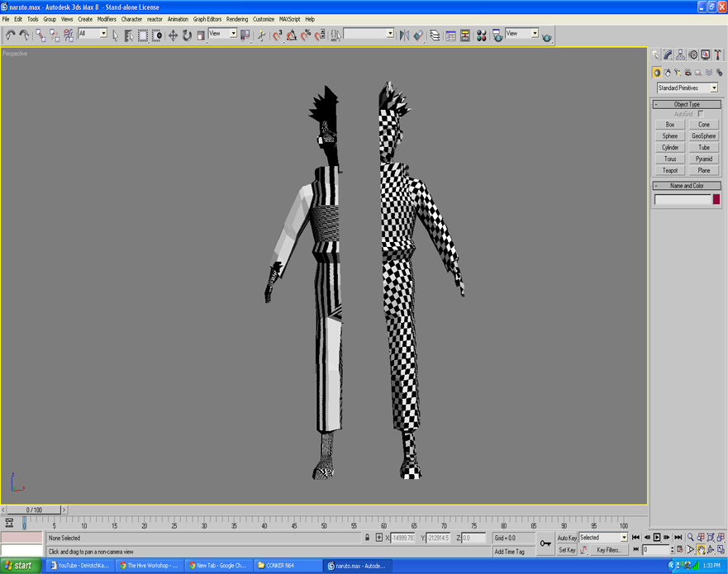The height and width of the screenshot is (574, 728).
Task: Select the Space Warps category icon
Action: [708, 73]
